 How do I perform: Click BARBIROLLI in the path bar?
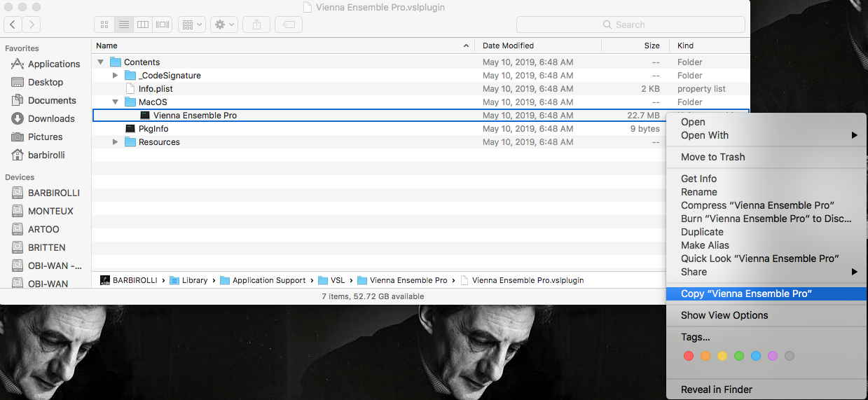[x=130, y=280]
